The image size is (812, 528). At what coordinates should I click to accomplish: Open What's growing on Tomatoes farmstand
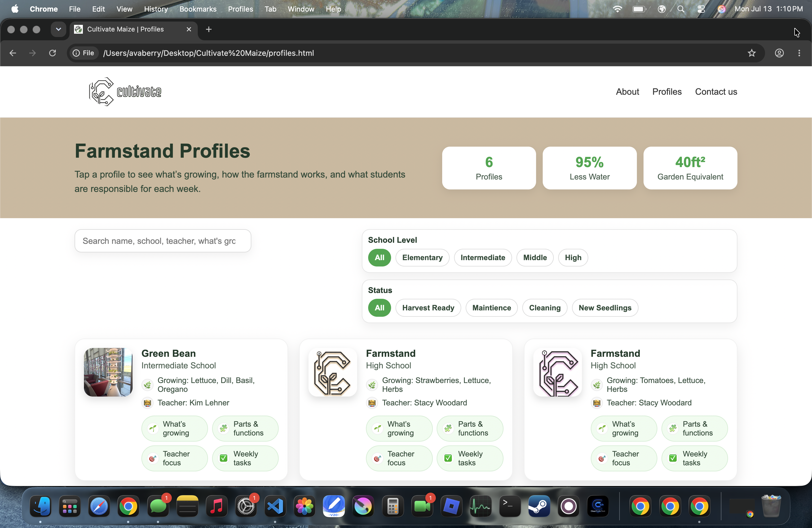(624, 428)
